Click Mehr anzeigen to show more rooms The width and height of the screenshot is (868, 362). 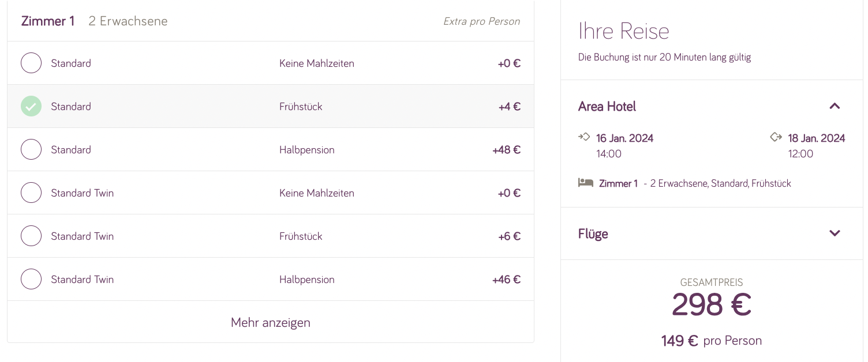click(271, 322)
